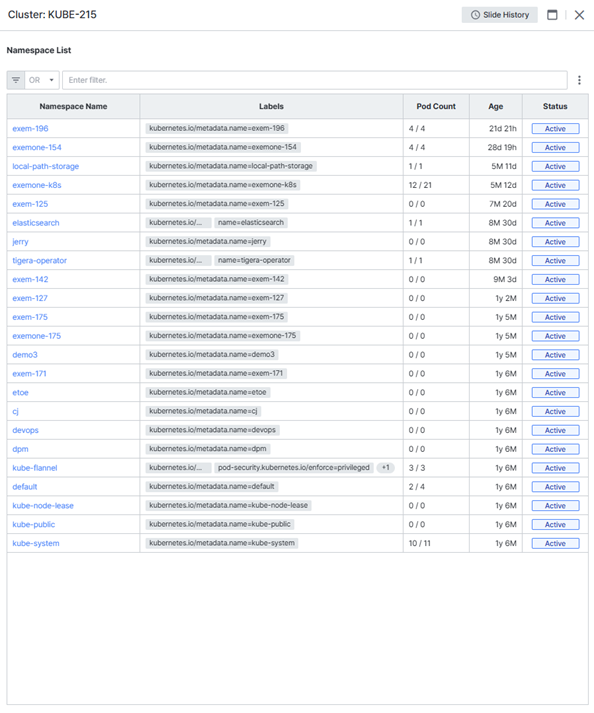Open cj namespace link
The image size is (594, 713).
15,412
